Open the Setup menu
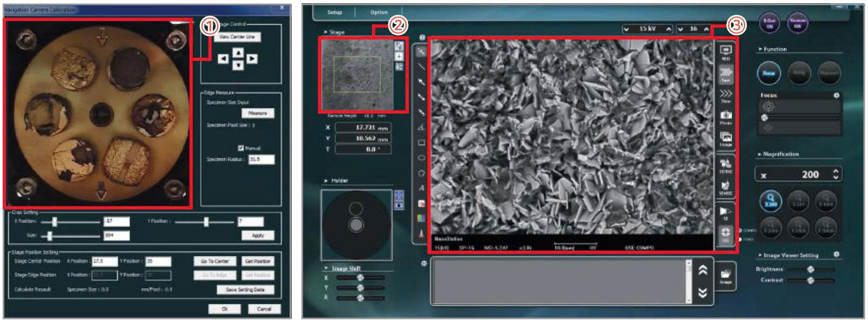 tap(334, 12)
